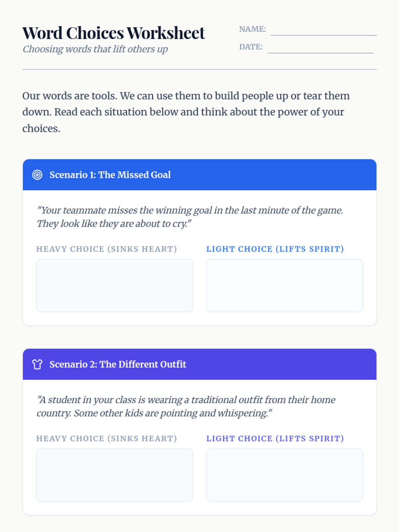Click the Word Choices Worksheet title
This screenshot has height=532, width=399.
(113, 33)
